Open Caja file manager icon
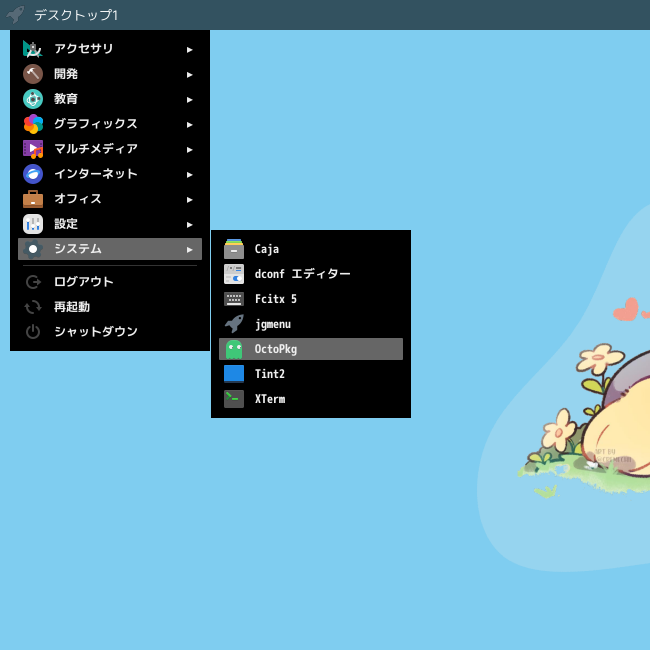 click(234, 249)
